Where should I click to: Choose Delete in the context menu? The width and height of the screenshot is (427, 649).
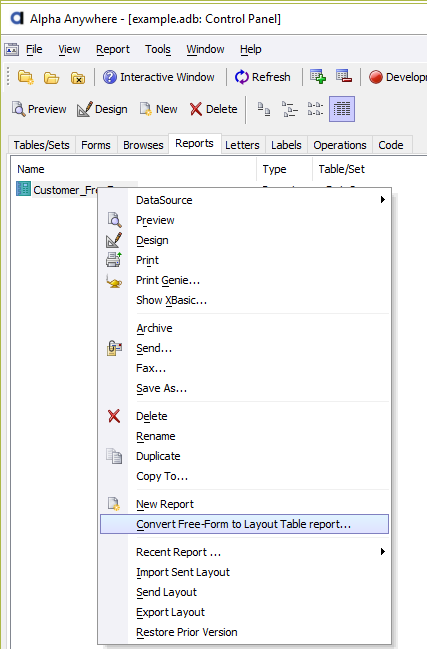click(x=244, y=416)
